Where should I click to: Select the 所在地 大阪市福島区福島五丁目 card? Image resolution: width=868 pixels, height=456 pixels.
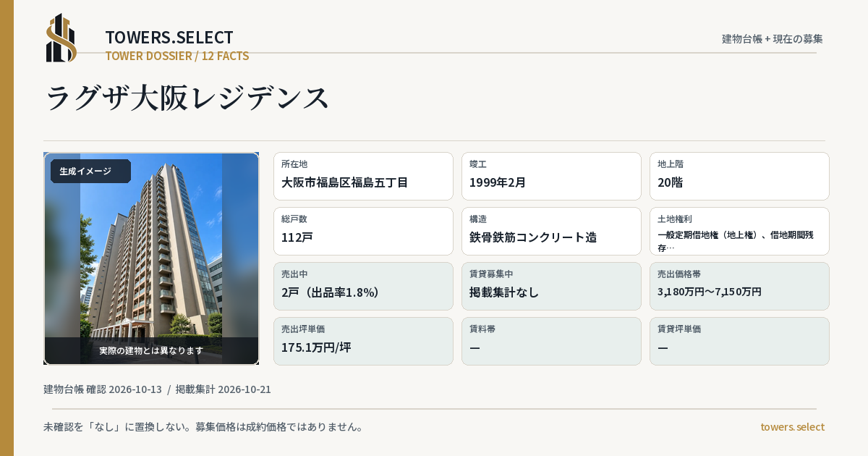(x=363, y=176)
